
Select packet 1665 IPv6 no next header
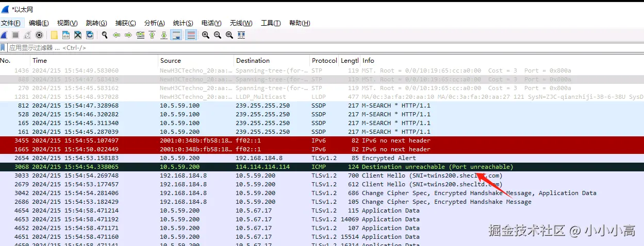(x=322, y=149)
